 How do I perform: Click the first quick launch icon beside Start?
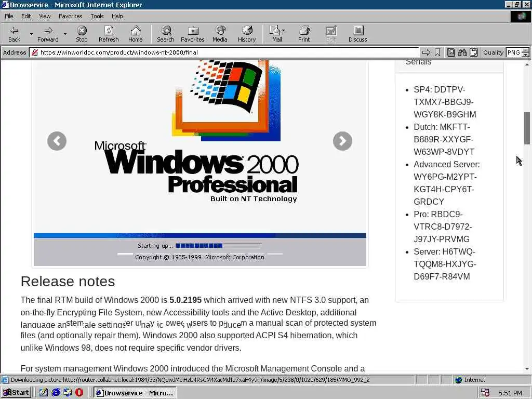coord(44,393)
